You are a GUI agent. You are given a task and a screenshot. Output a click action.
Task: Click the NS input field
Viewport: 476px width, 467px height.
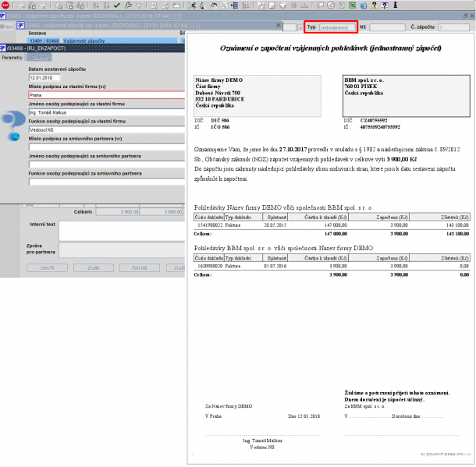click(387, 27)
